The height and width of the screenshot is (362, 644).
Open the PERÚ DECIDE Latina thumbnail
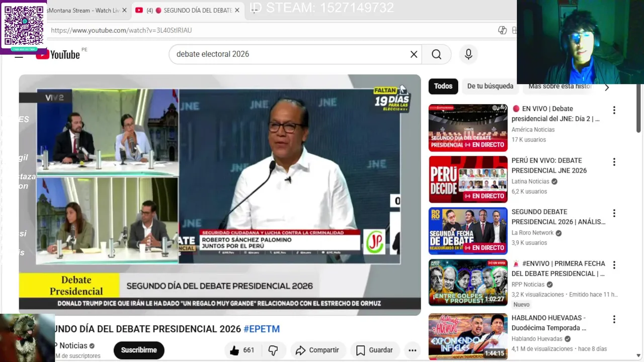click(x=468, y=179)
